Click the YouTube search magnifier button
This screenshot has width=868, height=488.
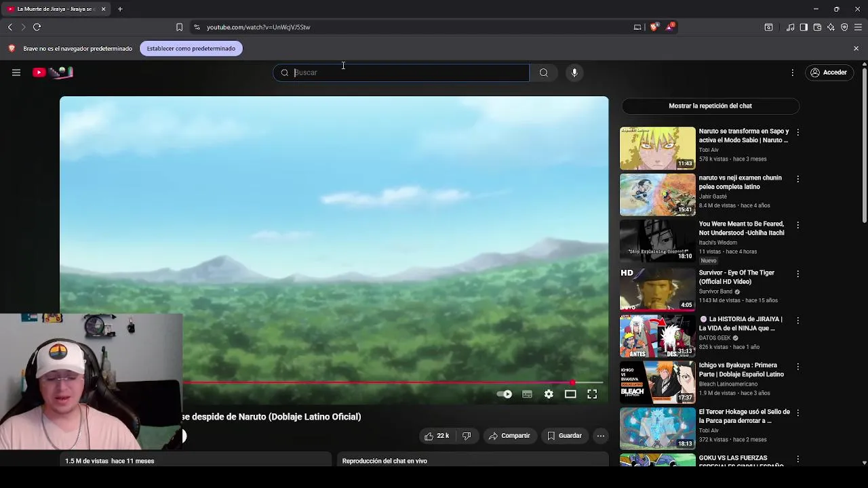544,73
